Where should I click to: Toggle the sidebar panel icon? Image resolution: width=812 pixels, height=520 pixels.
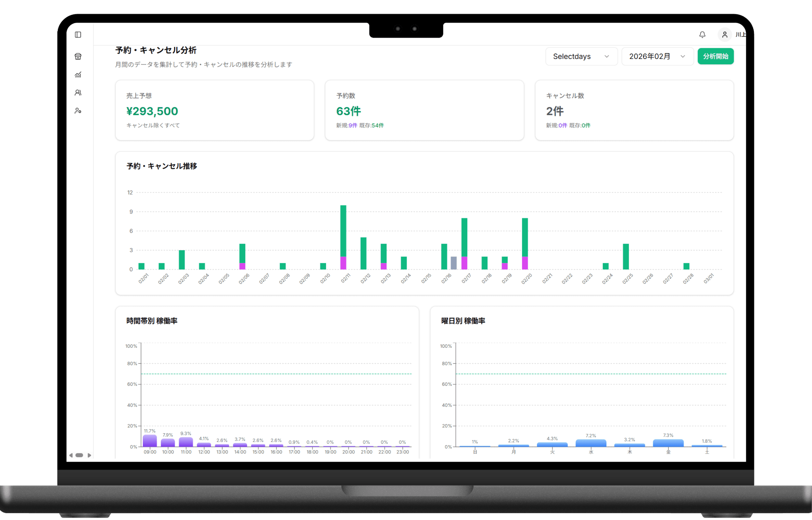78,35
